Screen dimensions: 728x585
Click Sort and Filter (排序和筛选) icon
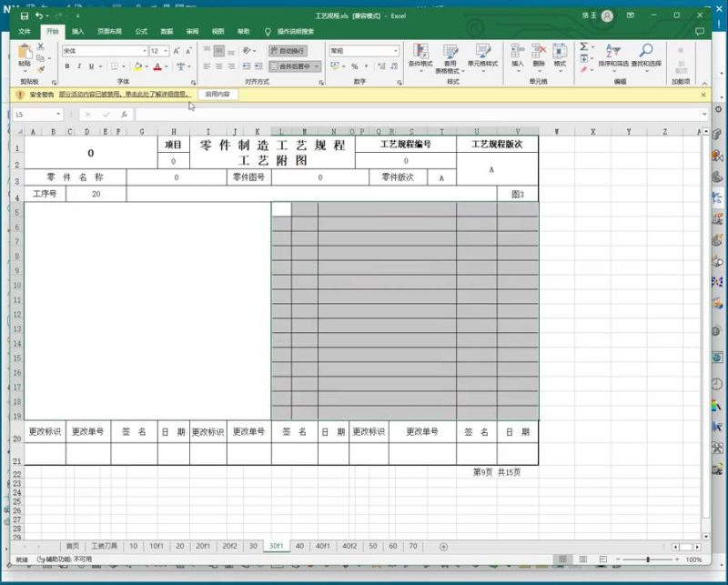(x=612, y=55)
